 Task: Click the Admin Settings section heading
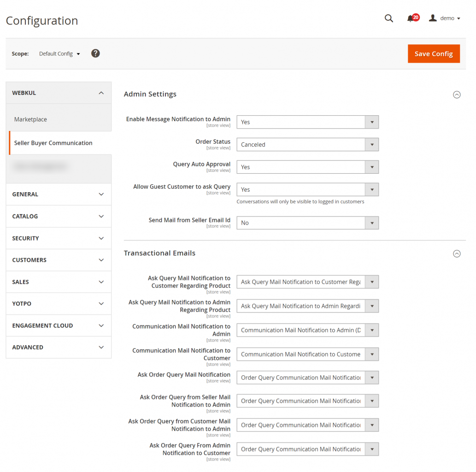pos(150,94)
